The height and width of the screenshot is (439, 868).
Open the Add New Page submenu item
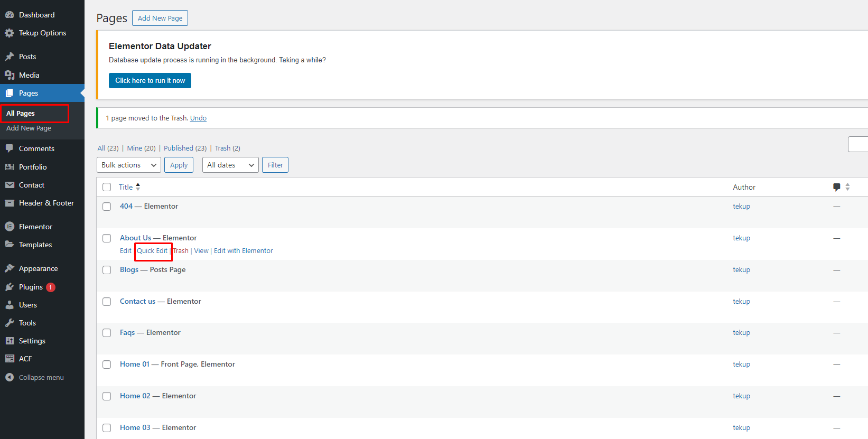click(29, 128)
